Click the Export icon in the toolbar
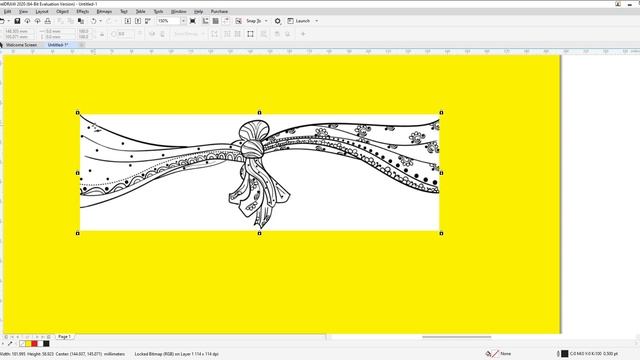 click(138, 21)
